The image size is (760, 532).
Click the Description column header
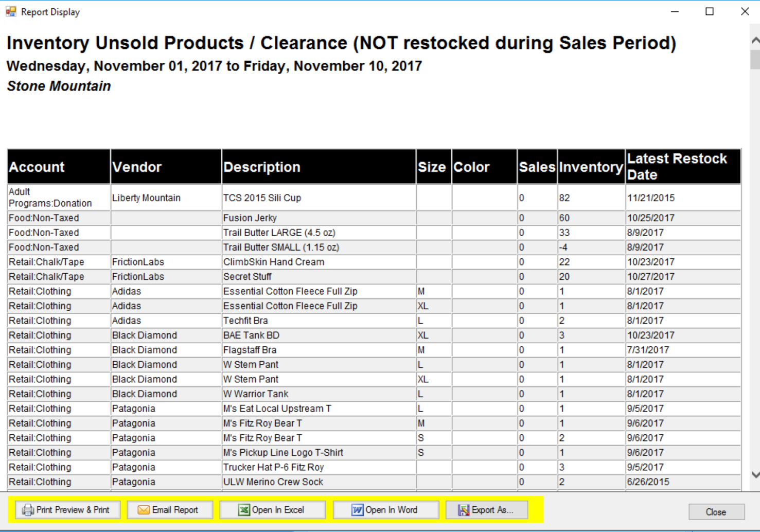(x=319, y=167)
